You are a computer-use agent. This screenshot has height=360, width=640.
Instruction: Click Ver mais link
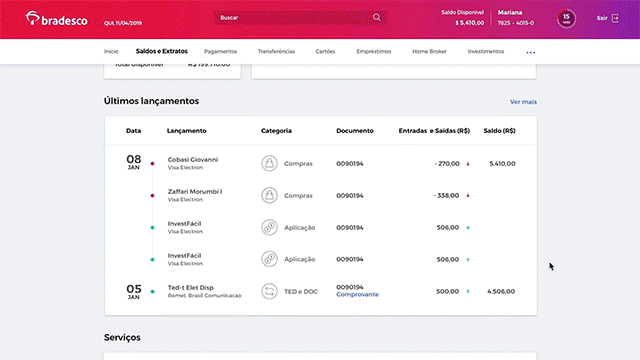point(523,102)
